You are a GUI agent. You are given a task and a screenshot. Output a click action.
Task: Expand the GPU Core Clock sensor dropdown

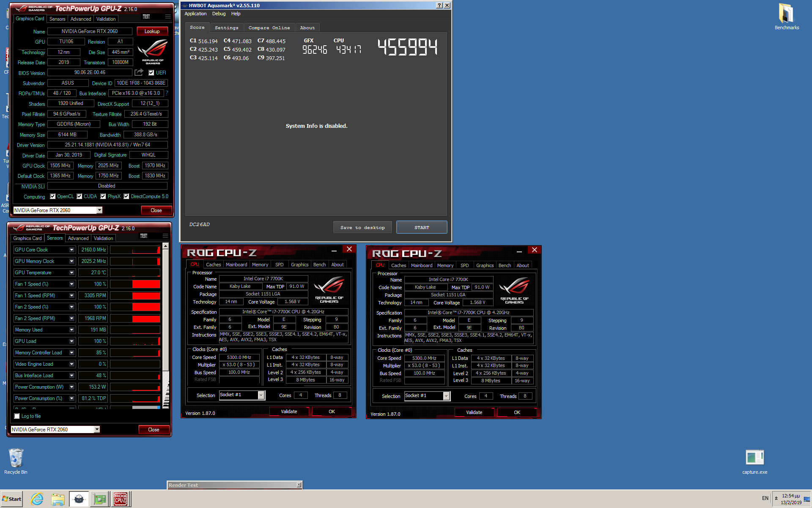71,250
